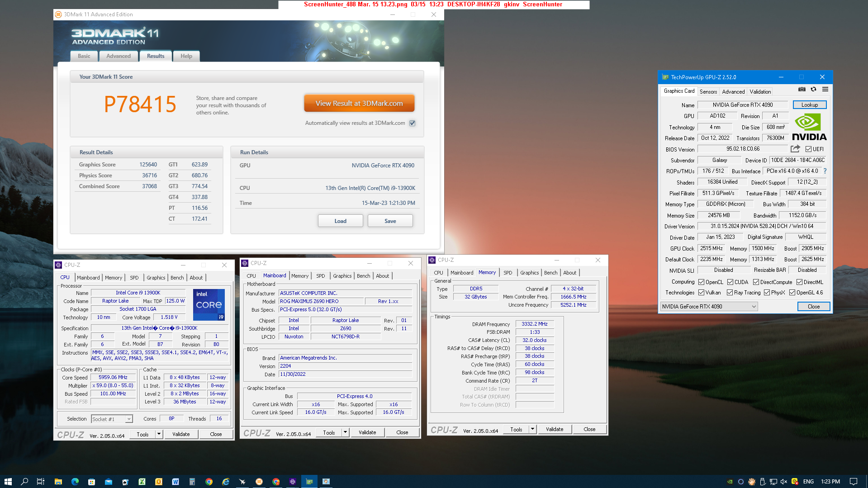The height and width of the screenshot is (488, 868).
Task: Open Task View on taskbar
Action: point(41,482)
